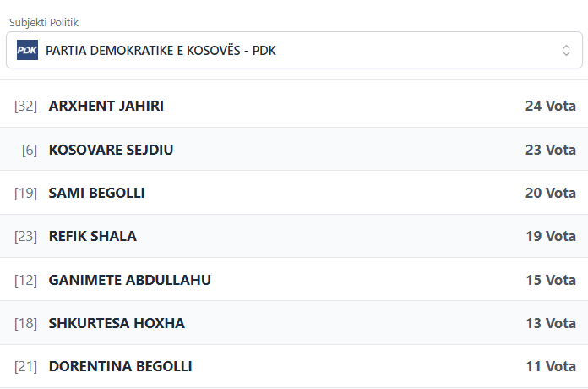
Task: Select candidate Arxhent Jahiri
Action: 106,107
